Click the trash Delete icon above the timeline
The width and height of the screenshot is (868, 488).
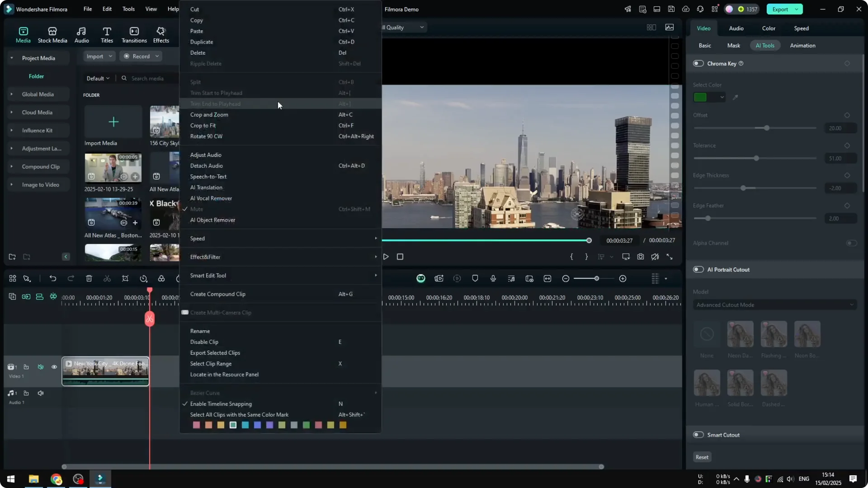(x=89, y=278)
